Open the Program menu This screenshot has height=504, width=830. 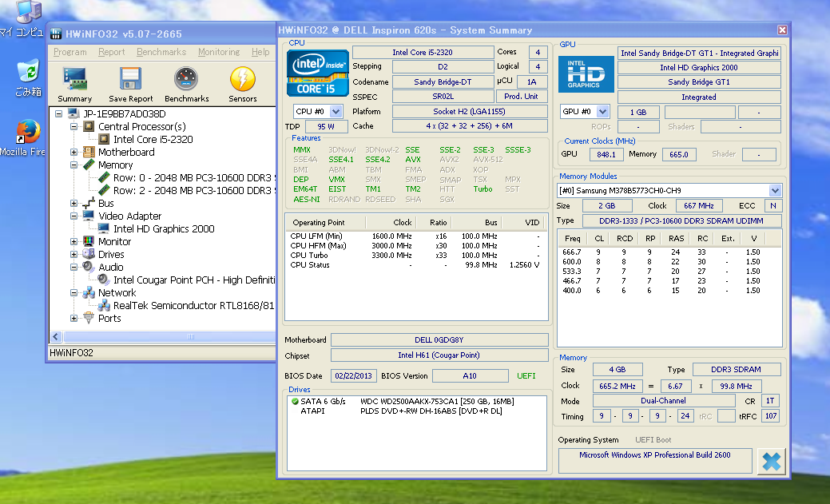(x=69, y=52)
